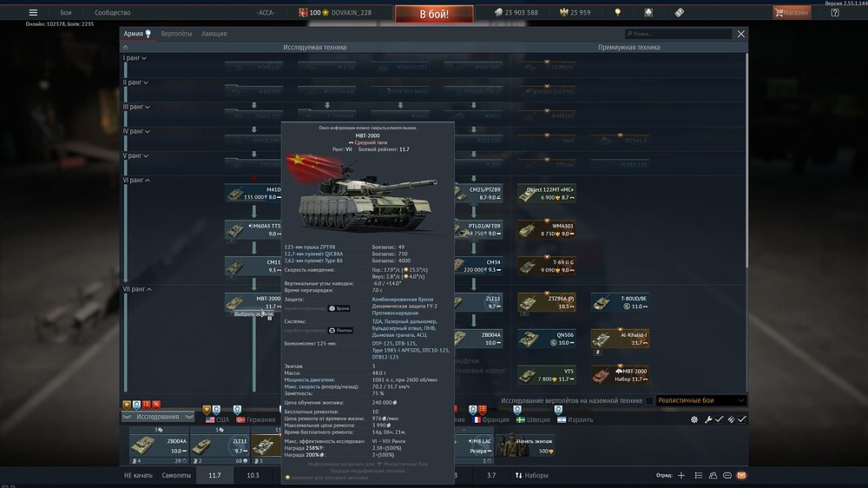Open the Броня armor viewer button
The image size is (868, 488).
tap(339, 308)
